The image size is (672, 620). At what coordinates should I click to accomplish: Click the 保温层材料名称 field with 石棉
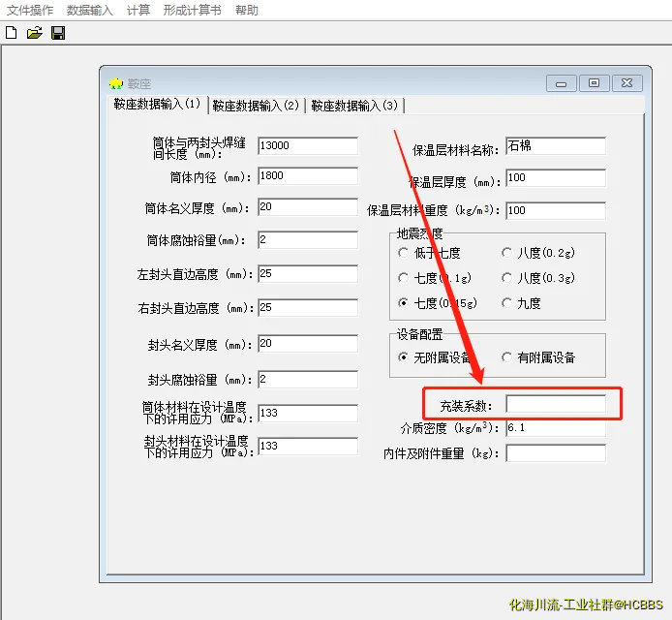[x=556, y=145]
